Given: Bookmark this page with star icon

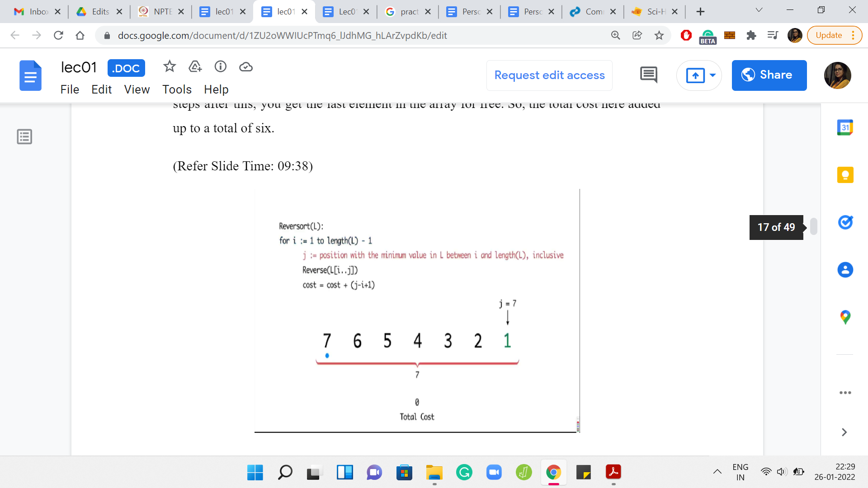Looking at the screenshot, I should tap(659, 35).
